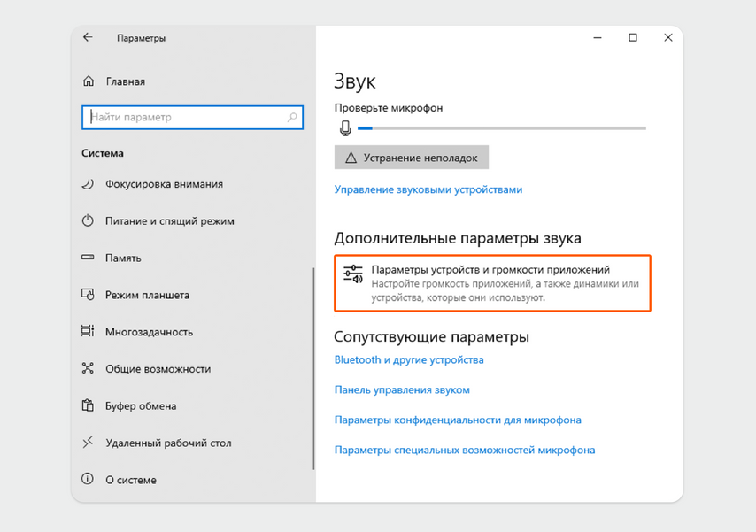
Task: Open Управление звуковыми устройствами link
Action: click(x=428, y=189)
